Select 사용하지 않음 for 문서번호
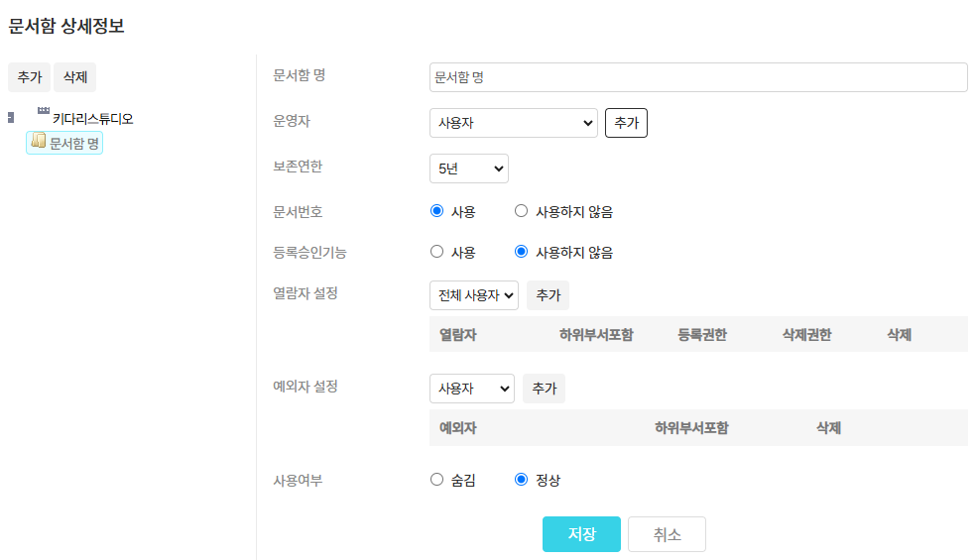 [x=521, y=211]
